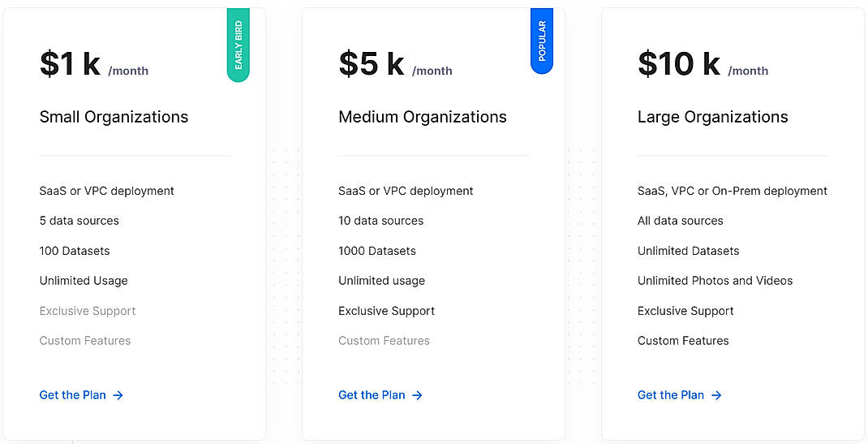
Task: Click the green EARLY BIRD ribbon badge
Action: click(x=238, y=45)
